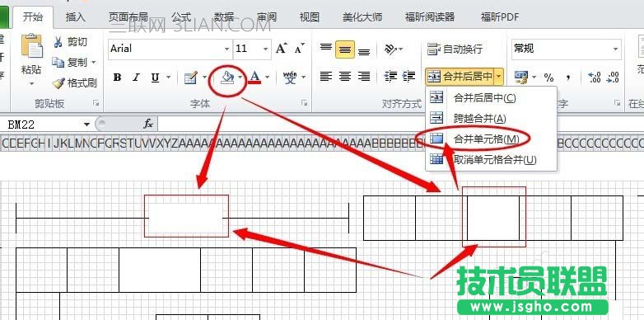Toggle Bold formatting

point(118,77)
